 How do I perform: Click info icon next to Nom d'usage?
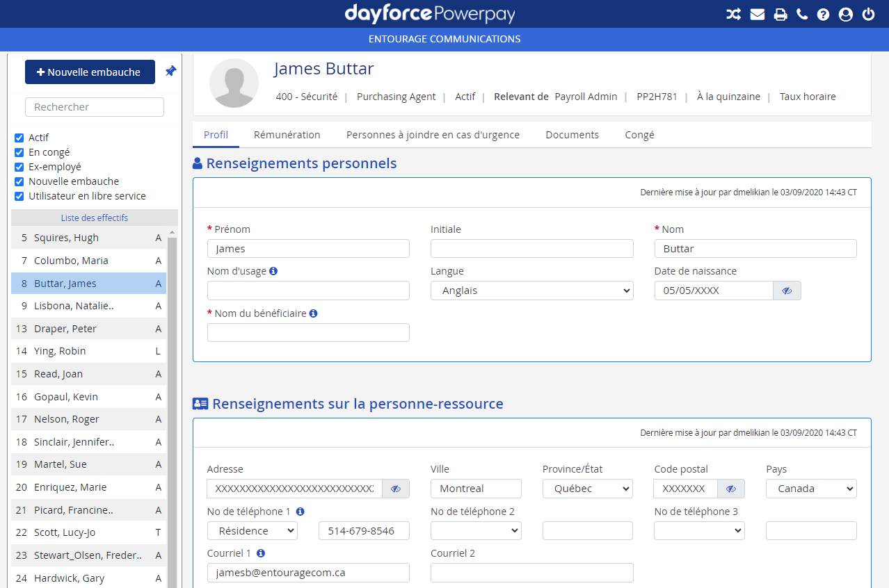[x=273, y=271]
